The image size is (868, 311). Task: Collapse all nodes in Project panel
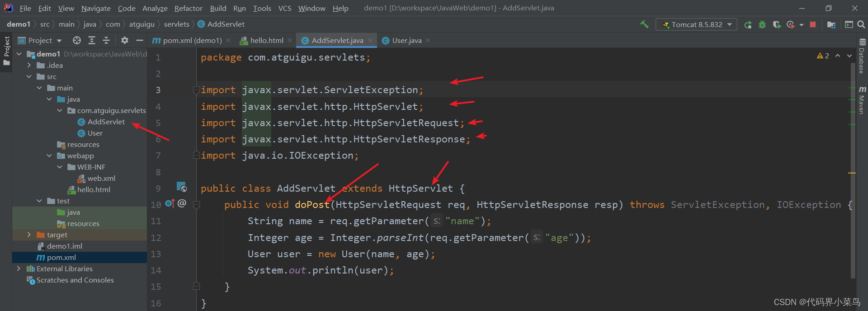[106, 40]
